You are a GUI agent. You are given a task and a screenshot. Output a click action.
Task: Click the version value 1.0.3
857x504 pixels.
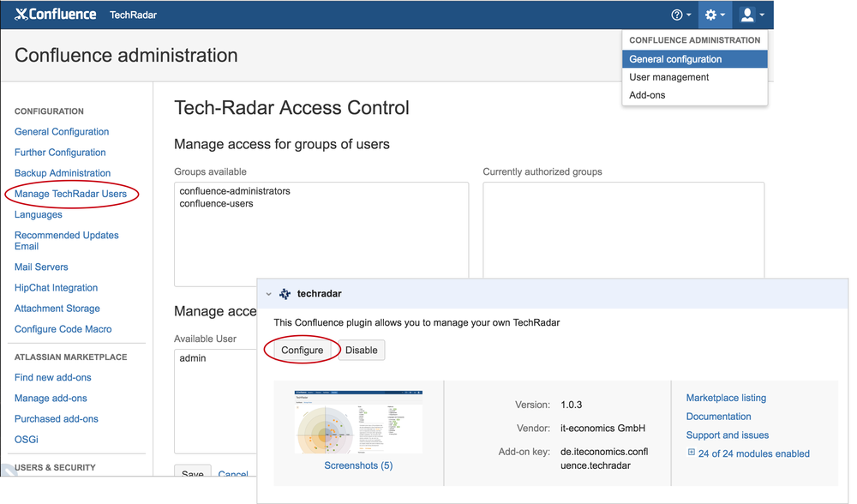(571, 405)
